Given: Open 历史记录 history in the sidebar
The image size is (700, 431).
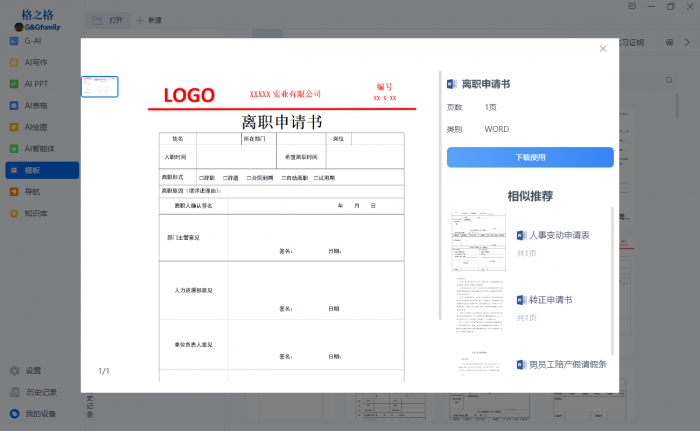Looking at the screenshot, I should (x=15, y=392).
